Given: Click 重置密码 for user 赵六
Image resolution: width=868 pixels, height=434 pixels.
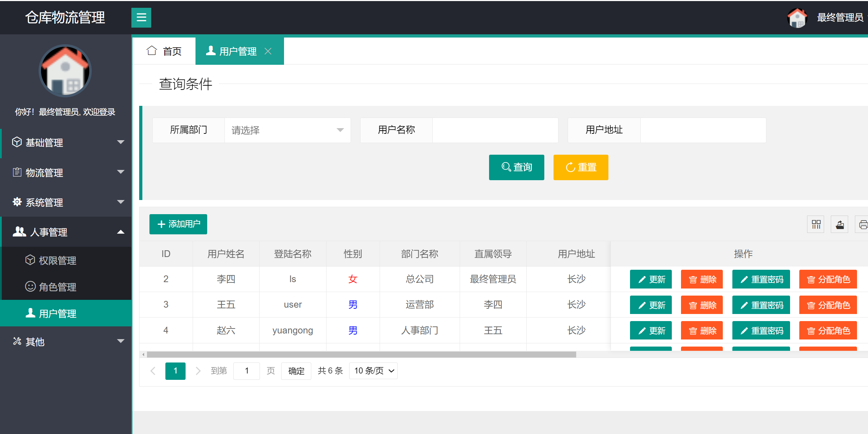Looking at the screenshot, I should (x=761, y=330).
